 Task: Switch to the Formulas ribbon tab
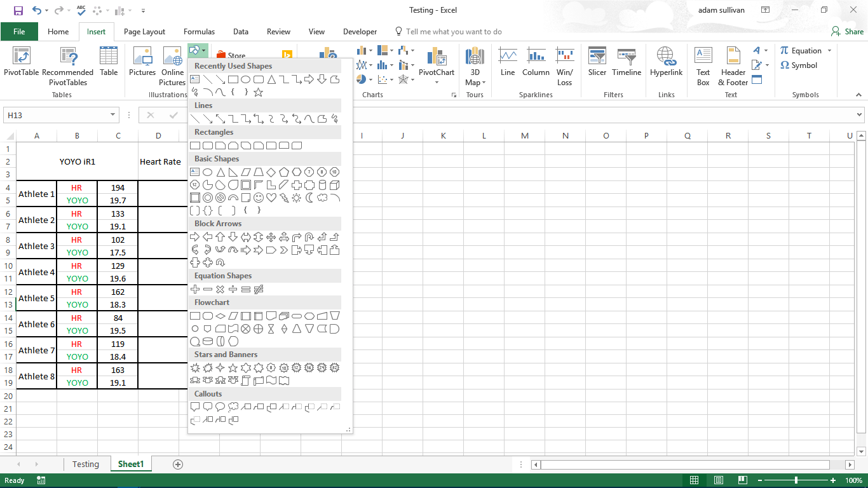click(x=199, y=31)
